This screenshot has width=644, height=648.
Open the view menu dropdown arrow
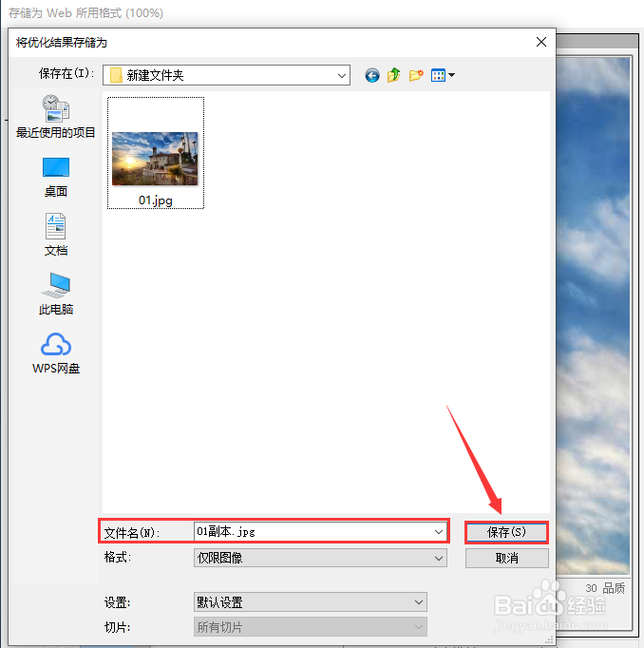(451, 75)
